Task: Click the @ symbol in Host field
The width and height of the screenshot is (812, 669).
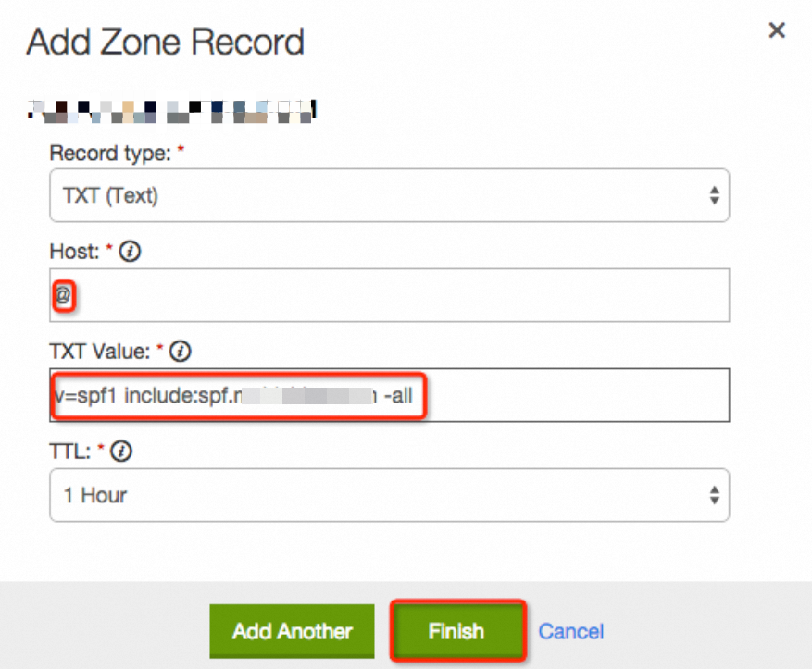Action: click(63, 295)
